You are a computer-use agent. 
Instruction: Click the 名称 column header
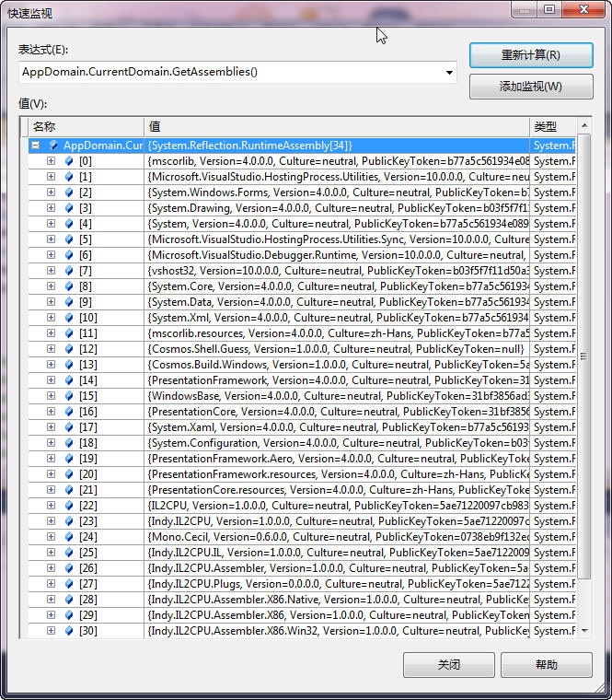[87, 127]
